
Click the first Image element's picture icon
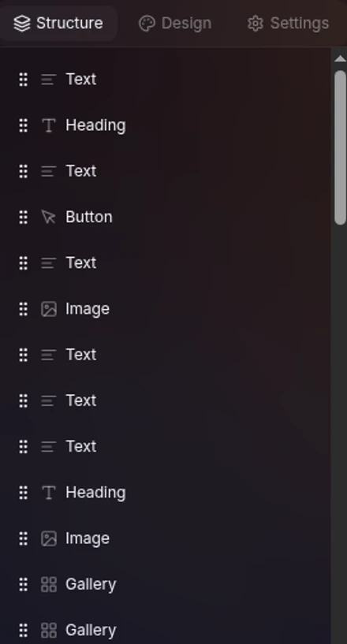tap(49, 309)
